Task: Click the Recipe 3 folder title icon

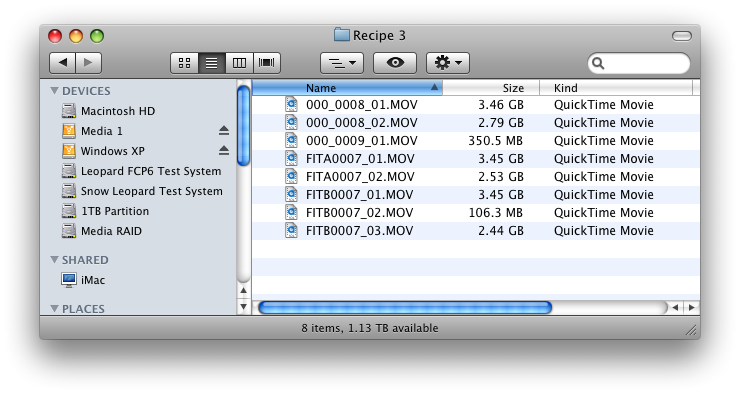Action: tap(342, 35)
